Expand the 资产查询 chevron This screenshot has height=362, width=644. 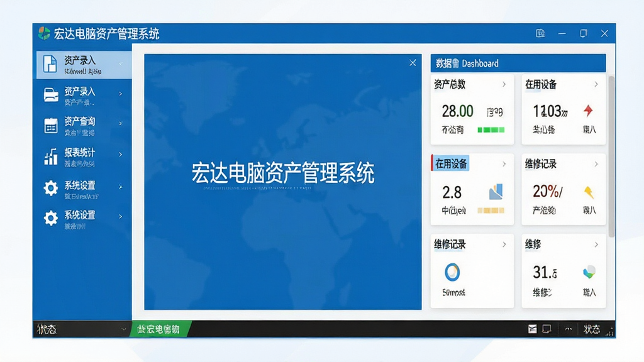click(x=120, y=123)
